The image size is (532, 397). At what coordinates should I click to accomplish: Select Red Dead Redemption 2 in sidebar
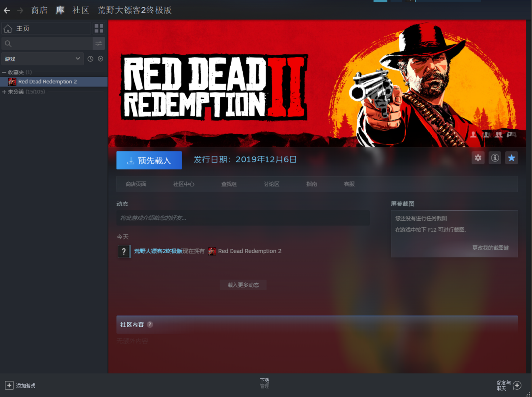coord(47,82)
